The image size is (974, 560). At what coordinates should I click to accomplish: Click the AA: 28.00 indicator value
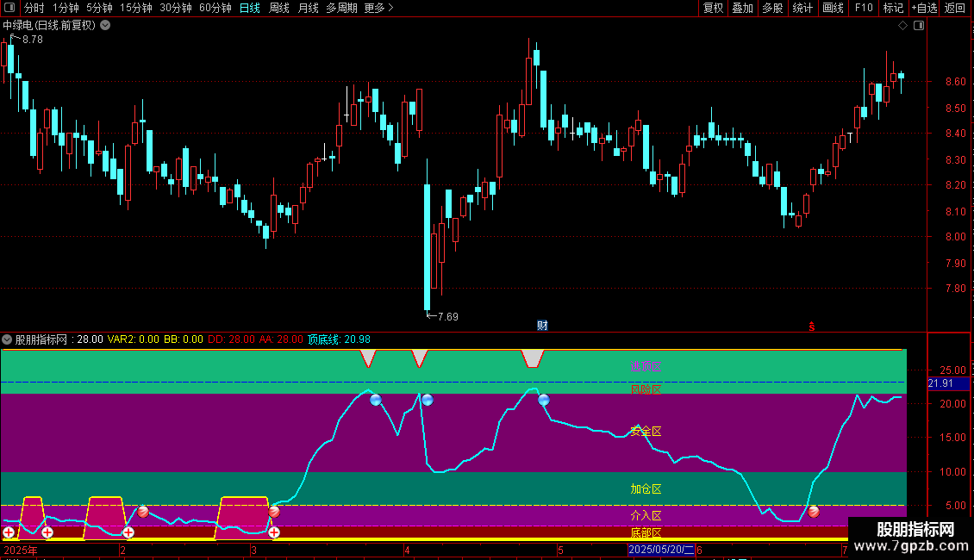point(281,339)
